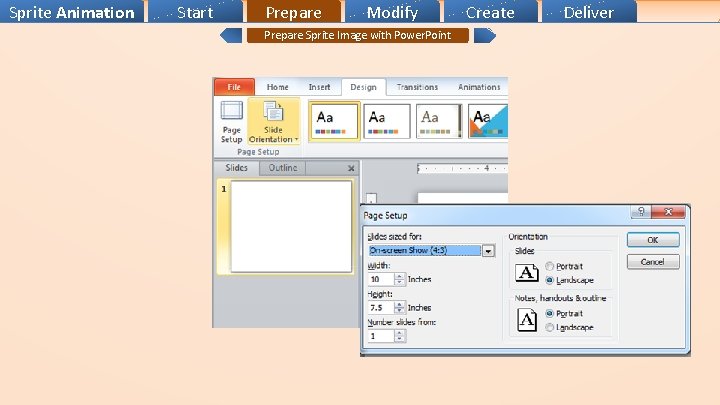Image resolution: width=720 pixels, height=405 pixels.
Task: Go to the Modify section
Action: tap(393, 11)
